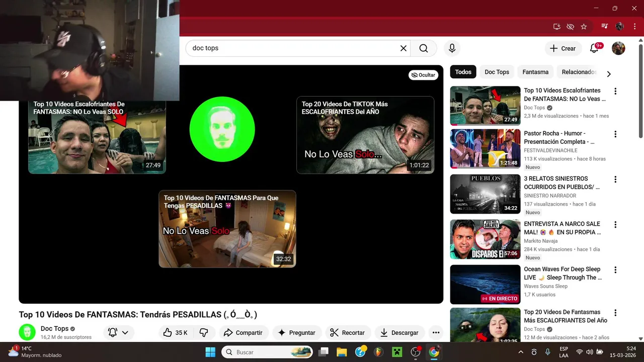Open the browser media control icon
Screen dimensions: 644x362
[604, 27]
